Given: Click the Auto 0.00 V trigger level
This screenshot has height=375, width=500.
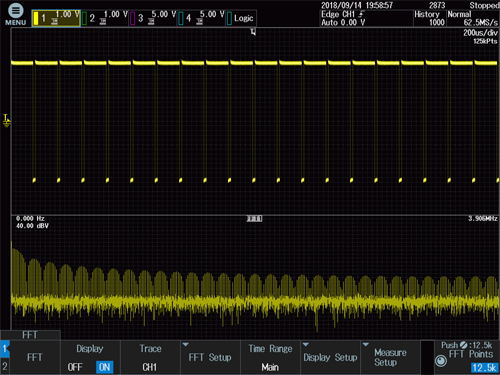Looking at the screenshot, I should (343, 22).
